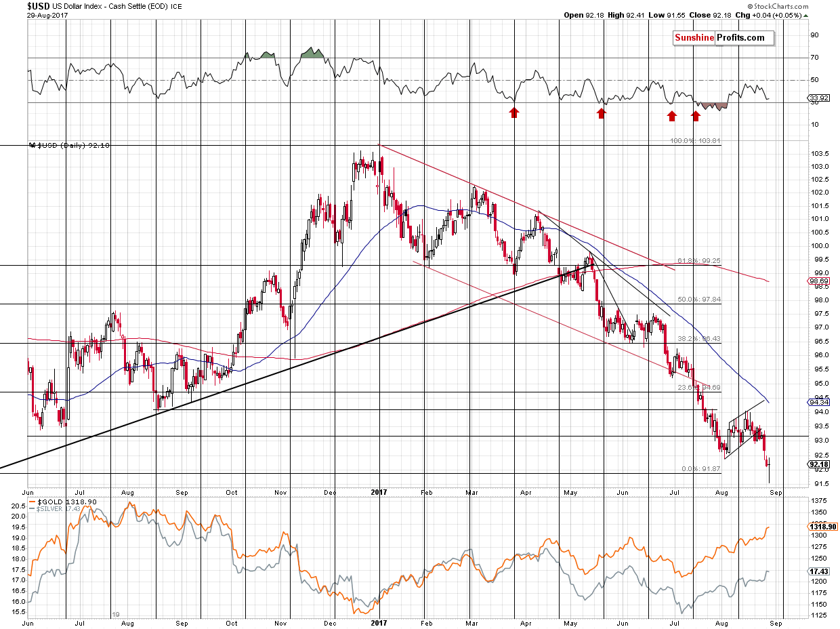Click the 95.5 price axis label
The height and width of the screenshot is (629, 840).
[818, 369]
